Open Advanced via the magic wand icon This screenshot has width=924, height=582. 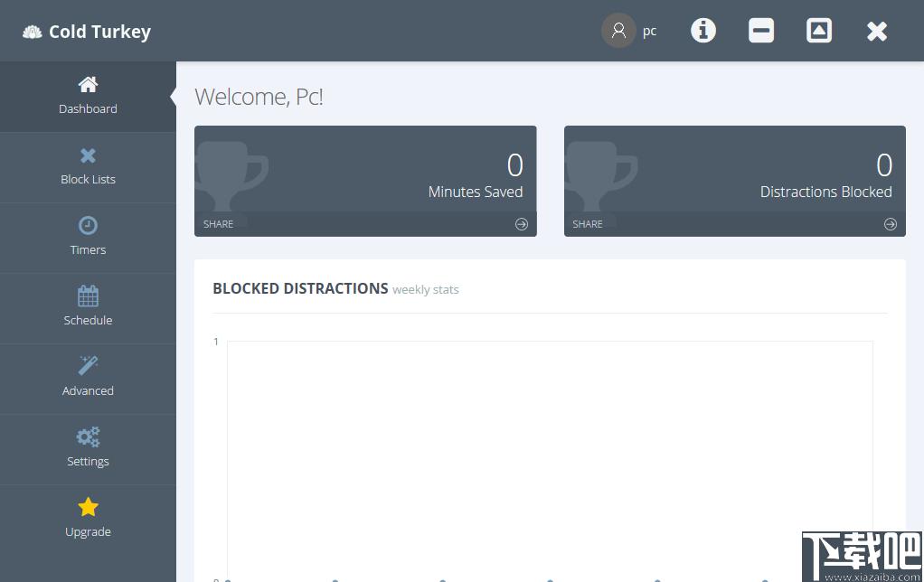[x=88, y=365]
